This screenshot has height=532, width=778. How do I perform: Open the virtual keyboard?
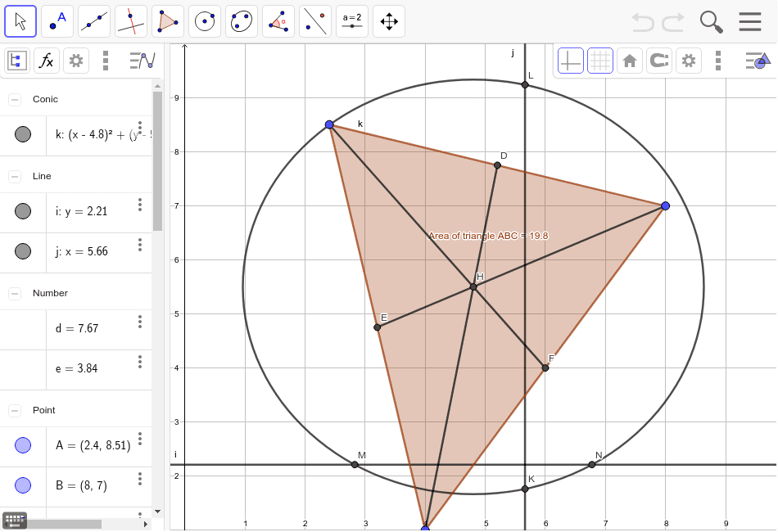tap(13, 520)
